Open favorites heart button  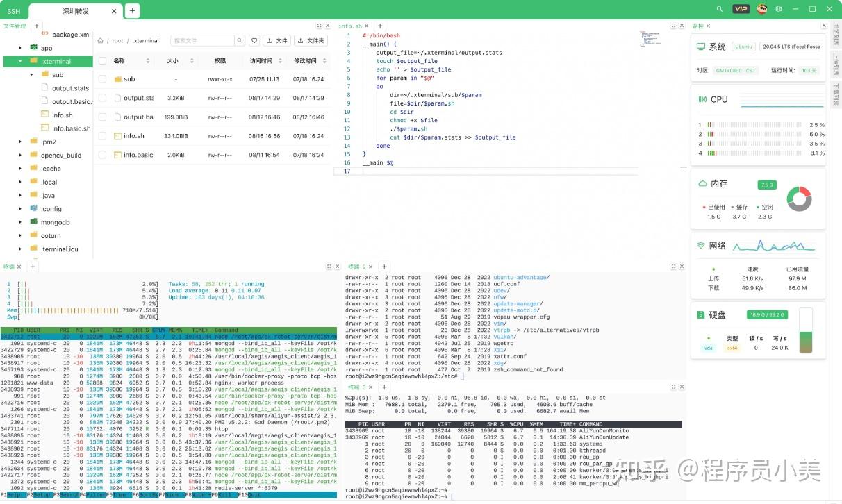(x=254, y=41)
